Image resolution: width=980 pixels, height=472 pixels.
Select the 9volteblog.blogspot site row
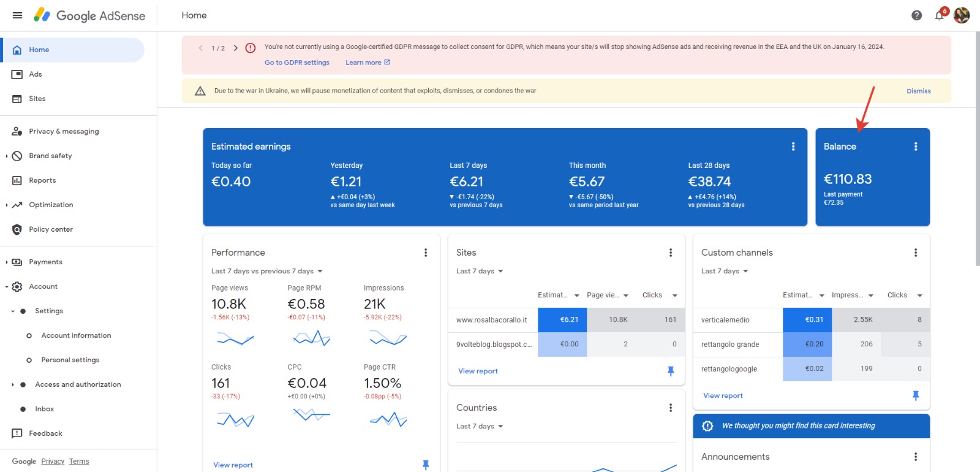567,344
